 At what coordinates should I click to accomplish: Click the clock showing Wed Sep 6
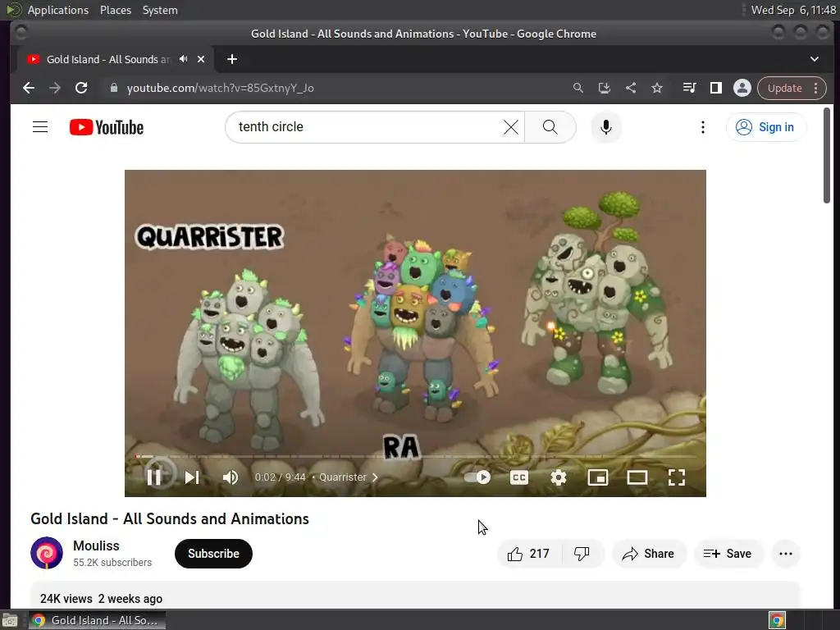pyautogui.click(x=793, y=10)
